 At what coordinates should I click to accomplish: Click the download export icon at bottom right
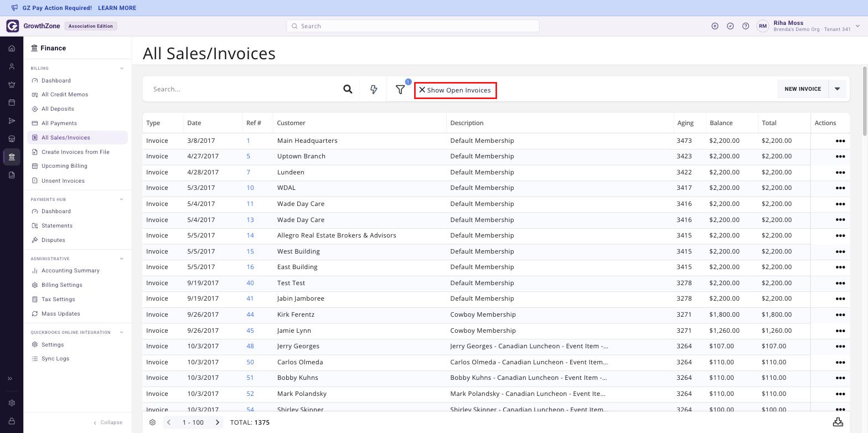click(838, 422)
